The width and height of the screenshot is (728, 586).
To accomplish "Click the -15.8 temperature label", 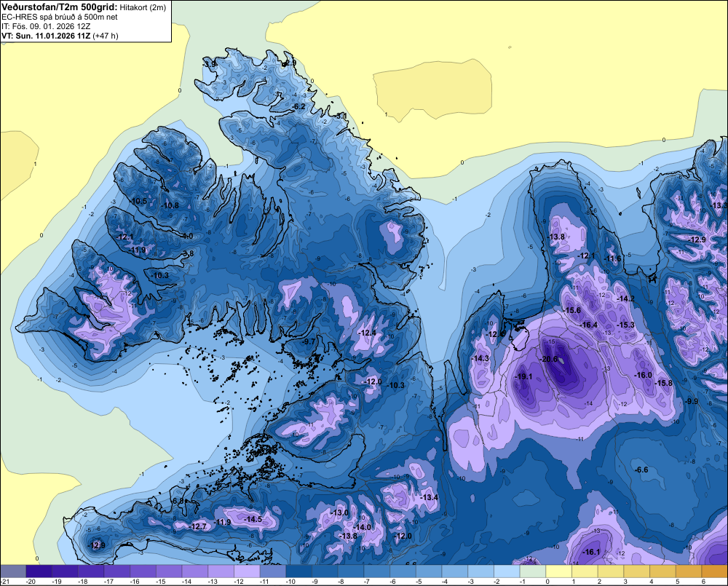I will click(x=663, y=383).
